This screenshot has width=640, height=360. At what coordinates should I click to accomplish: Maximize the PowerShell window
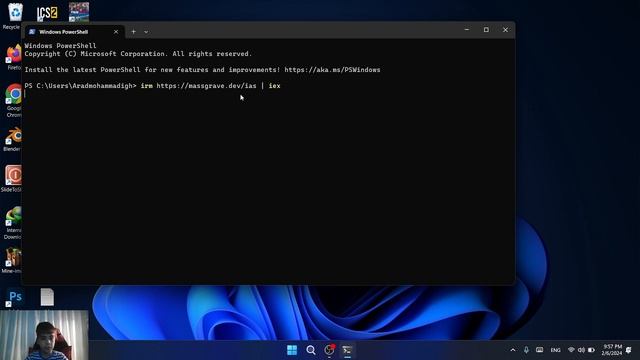click(x=486, y=30)
